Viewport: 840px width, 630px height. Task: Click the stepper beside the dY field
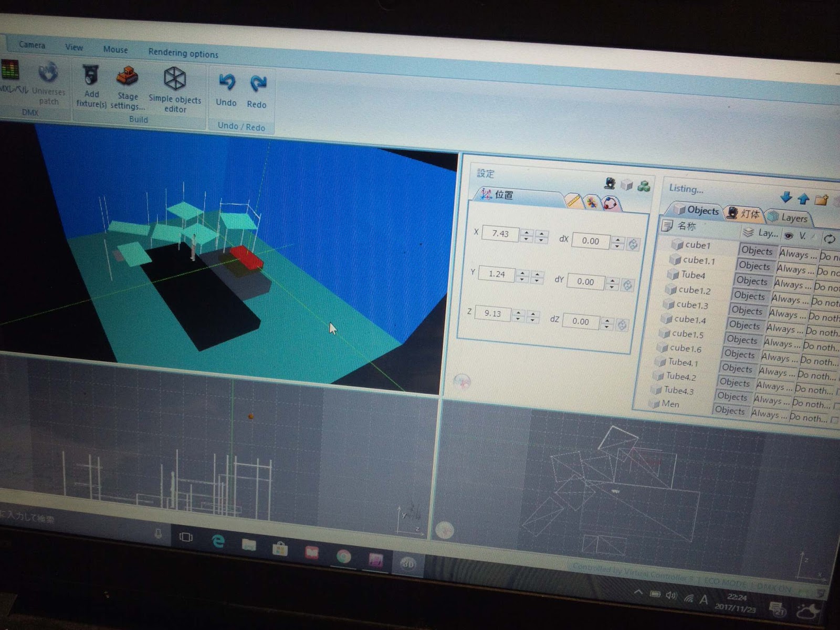[612, 283]
